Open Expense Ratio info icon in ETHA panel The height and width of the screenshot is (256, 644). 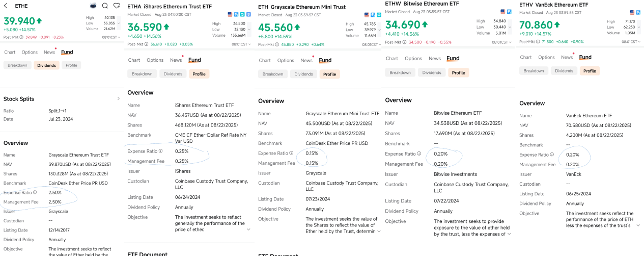[x=161, y=151]
